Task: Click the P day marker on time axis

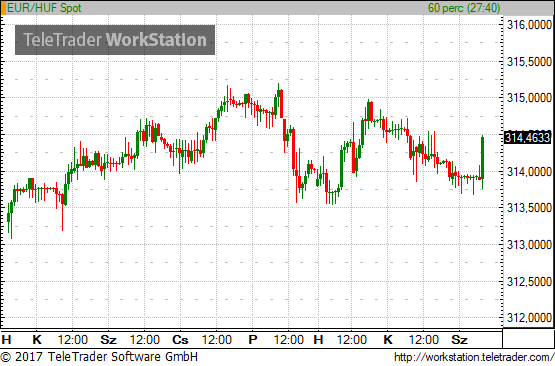Action: [x=252, y=340]
